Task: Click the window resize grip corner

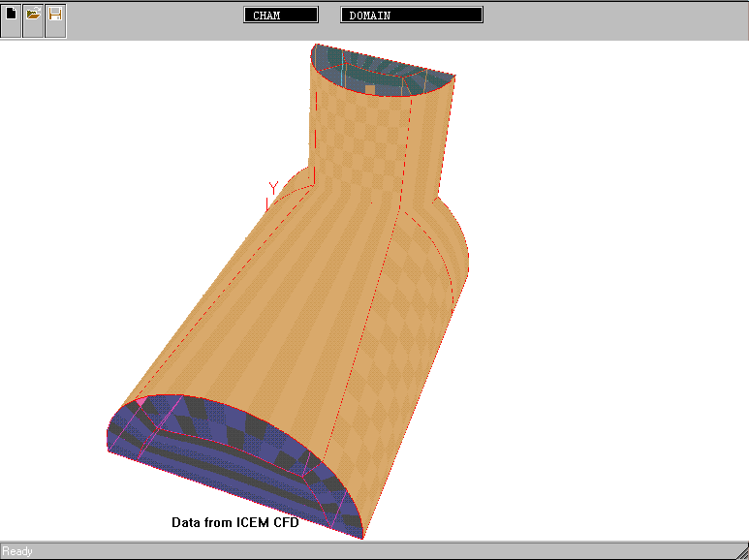Action: [739, 551]
